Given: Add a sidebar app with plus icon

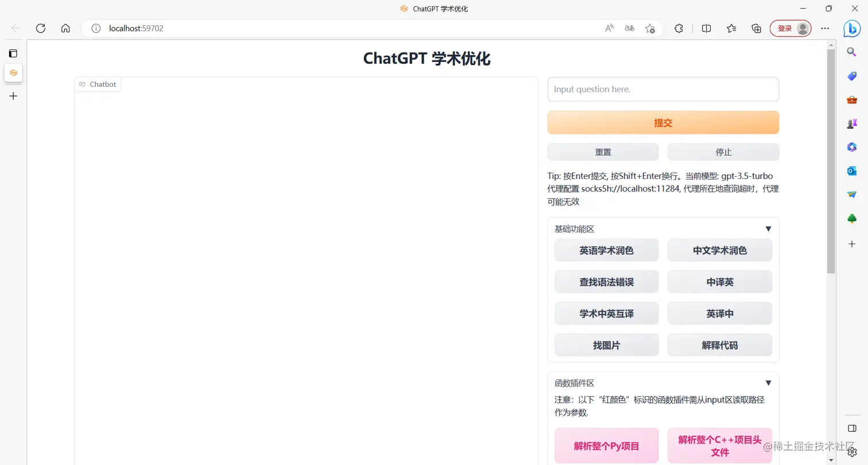Looking at the screenshot, I should (x=852, y=244).
